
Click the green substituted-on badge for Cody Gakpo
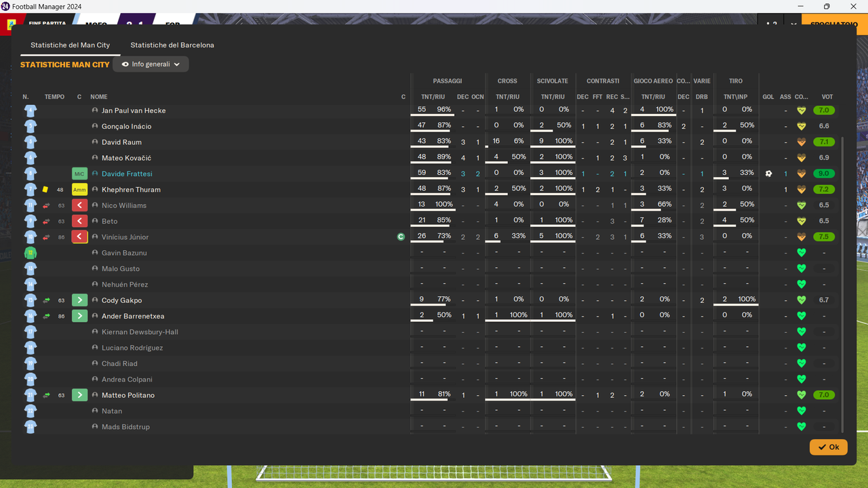pos(79,300)
